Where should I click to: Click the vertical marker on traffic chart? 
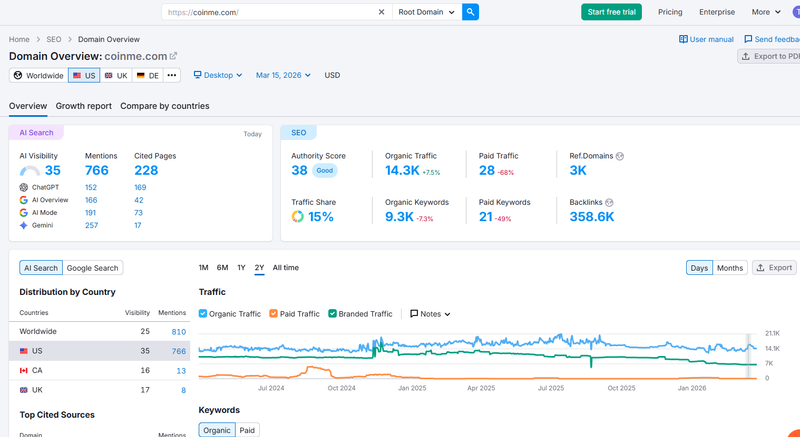(x=749, y=356)
